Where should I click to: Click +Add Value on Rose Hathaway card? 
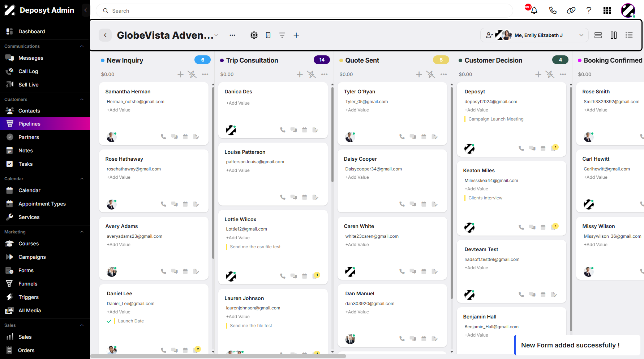[119, 177]
